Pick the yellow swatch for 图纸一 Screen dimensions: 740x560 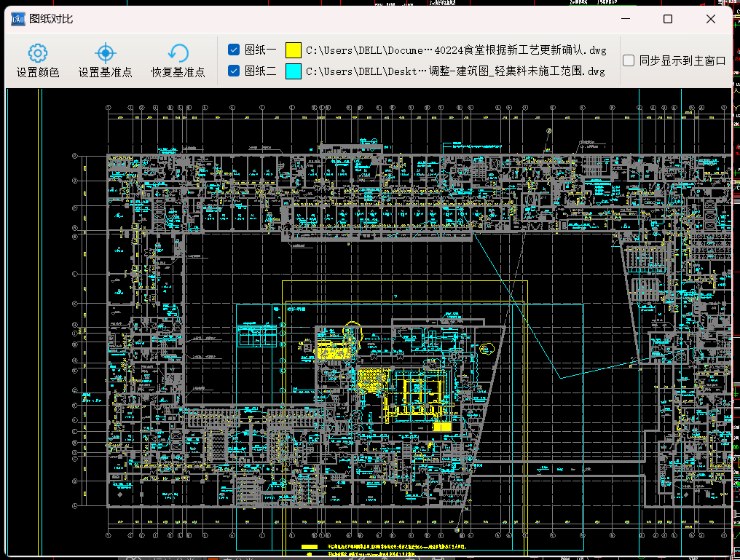tap(293, 50)
